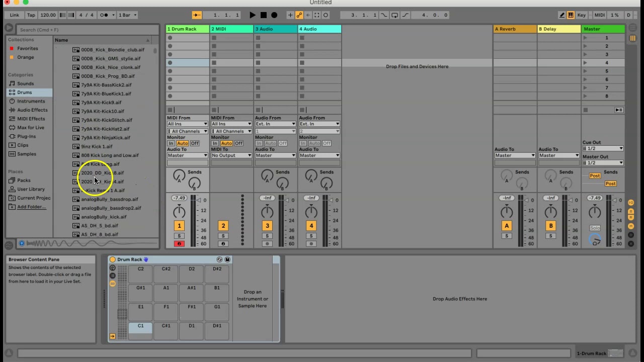This screenshot has height=362, width=644.
Task: Launch Master scene 1
Action: pos(585,38)
